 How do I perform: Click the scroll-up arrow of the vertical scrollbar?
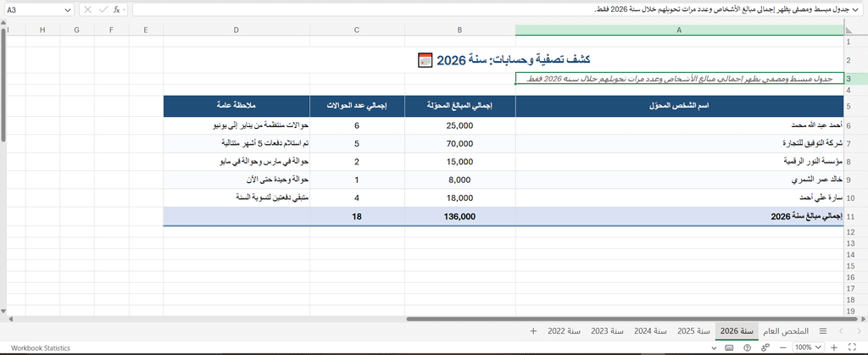3,25
